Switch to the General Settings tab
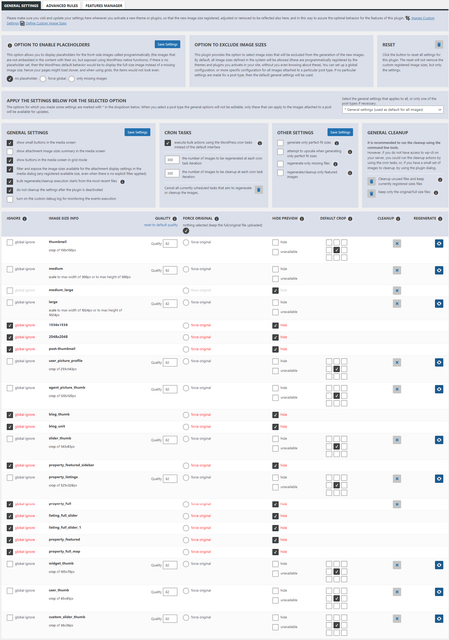The width and height of the screenshot is (449, 640). click(x=21, y=5)
